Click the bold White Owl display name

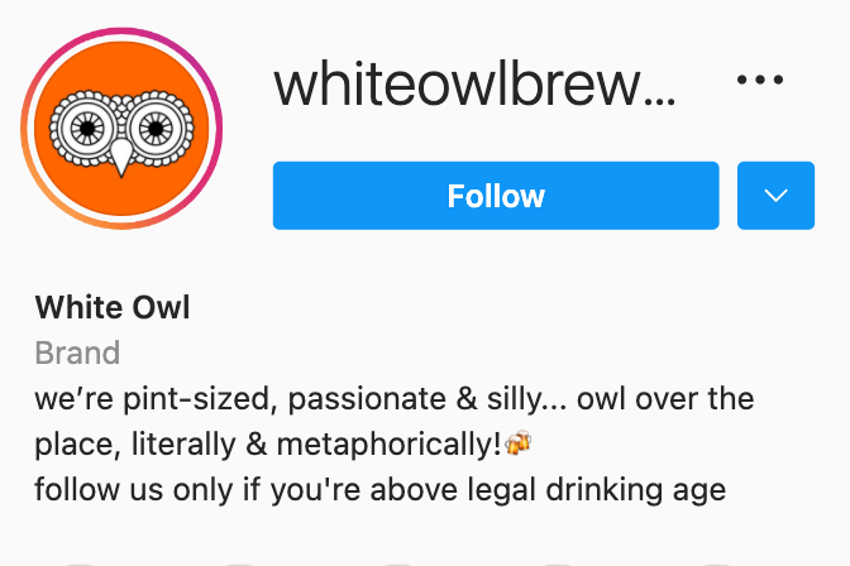pyautogui.click(x=112, y=307)
